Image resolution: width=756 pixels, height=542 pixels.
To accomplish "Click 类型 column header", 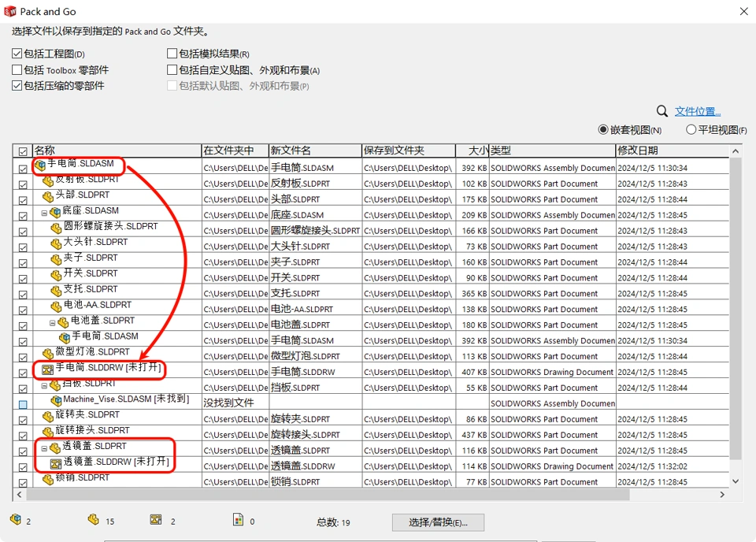I will tap(553, 150).
